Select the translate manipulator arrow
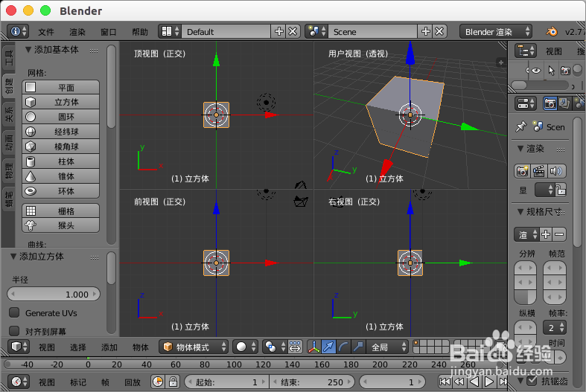 [328, 347]
